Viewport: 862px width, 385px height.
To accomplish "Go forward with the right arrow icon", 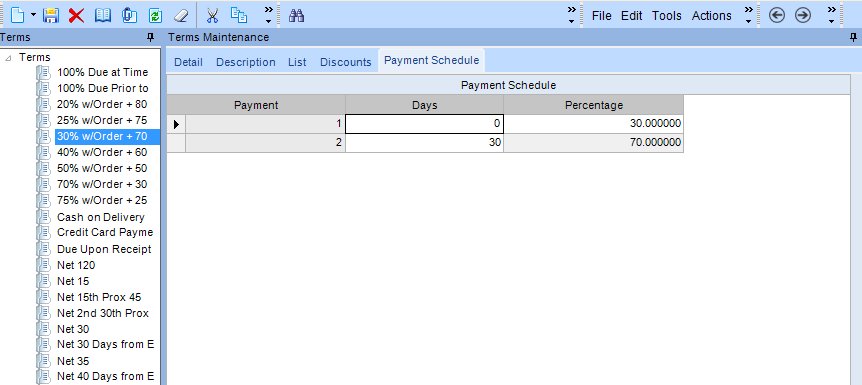I will click(803, 16).
